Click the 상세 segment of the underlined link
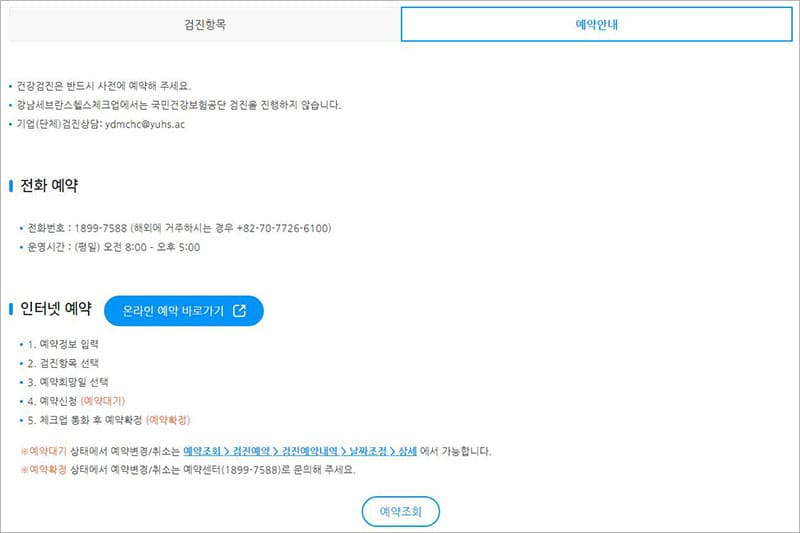The height and width of the screenshot is (533, 800). tap(408, 451)
